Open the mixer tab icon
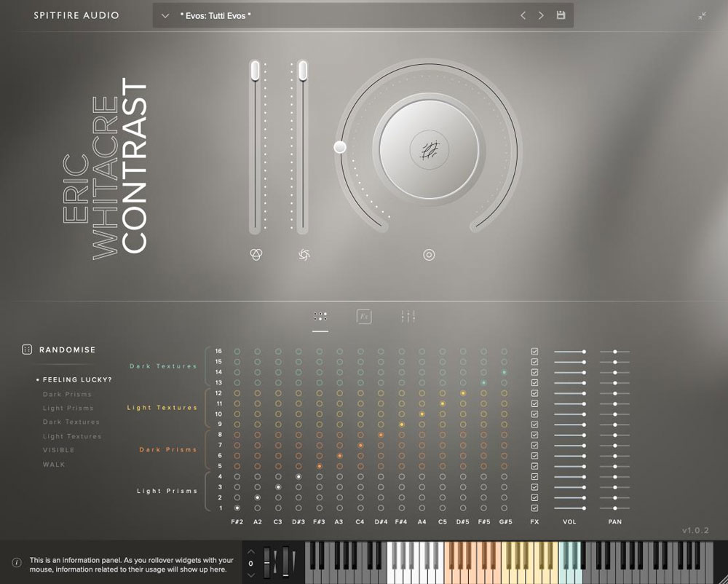 [x=408, y=317]
